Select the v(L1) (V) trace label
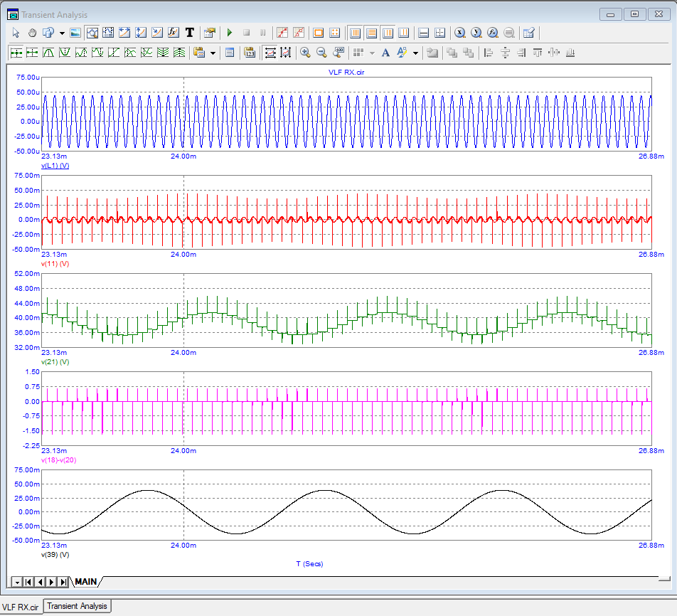Viewport: 677px width, 616px height. click(x=55, y=166)
